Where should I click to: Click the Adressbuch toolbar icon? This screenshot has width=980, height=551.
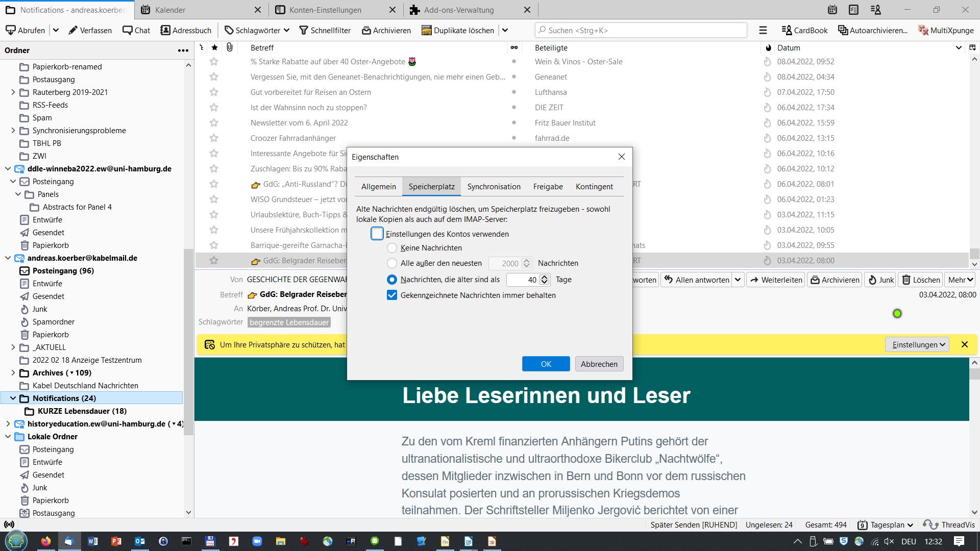click(165, 31)
